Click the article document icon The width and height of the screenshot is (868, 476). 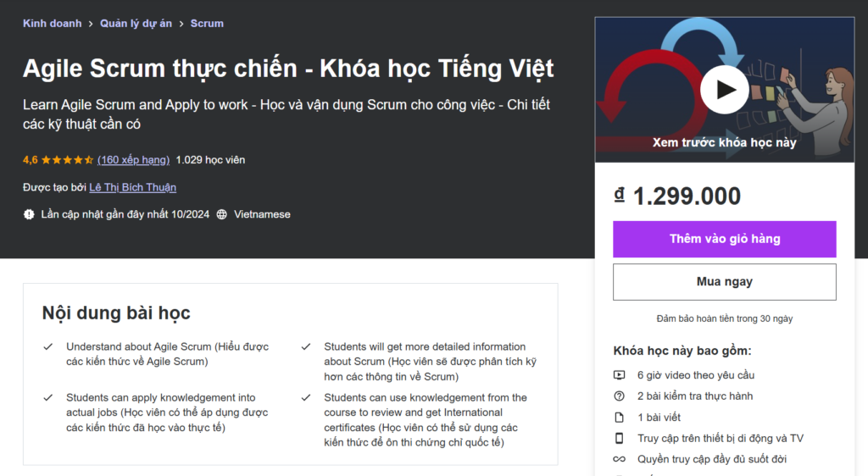(x=619, y=418)
